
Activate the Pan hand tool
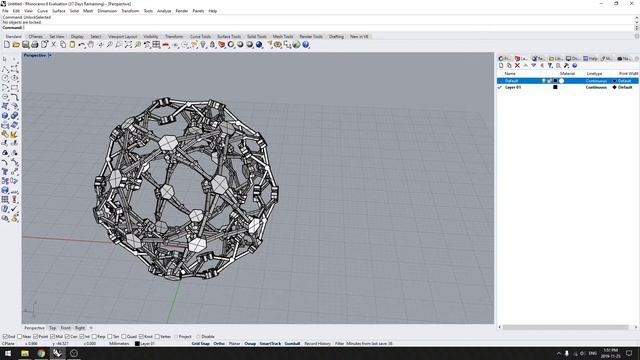pyautogui.click(x=91, y=45)
